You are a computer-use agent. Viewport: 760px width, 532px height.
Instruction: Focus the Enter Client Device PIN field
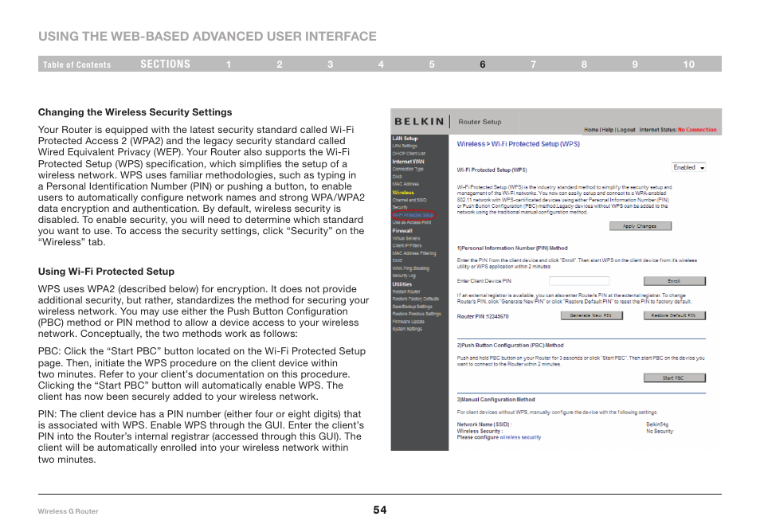click(579, 281)
